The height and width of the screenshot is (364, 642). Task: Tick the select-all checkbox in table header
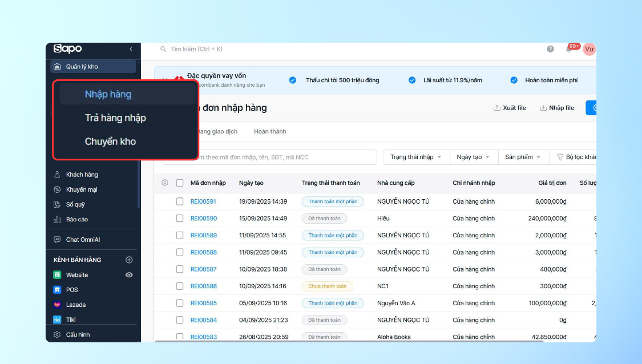tap(180, 183)
